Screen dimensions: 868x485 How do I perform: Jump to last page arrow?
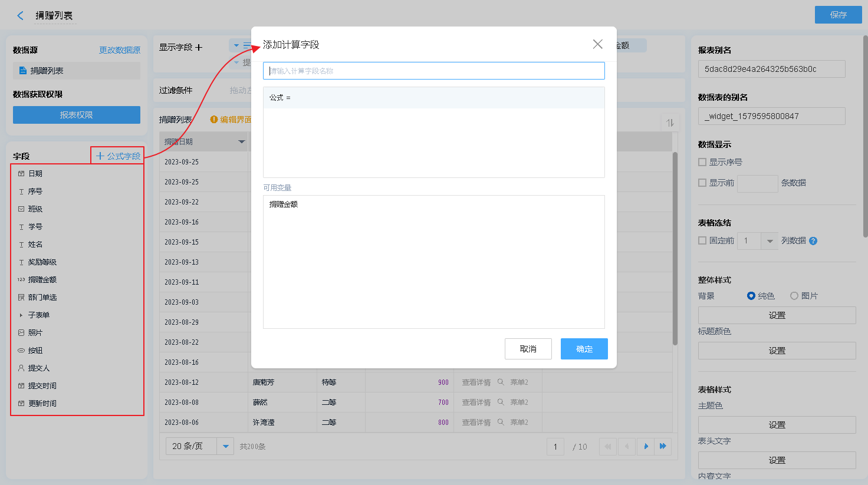point(663,447)
